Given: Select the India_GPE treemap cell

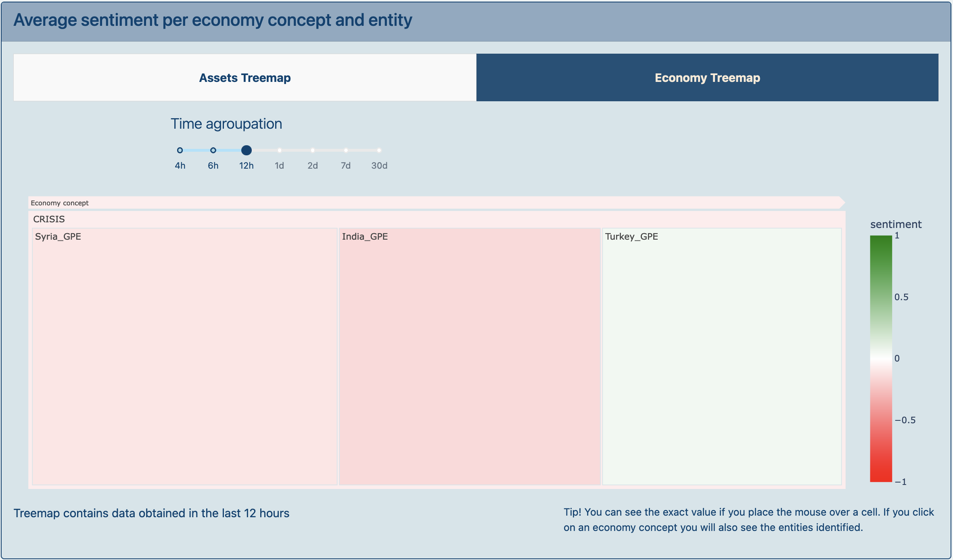Looking at the screenshot, I should click(470, 357).
